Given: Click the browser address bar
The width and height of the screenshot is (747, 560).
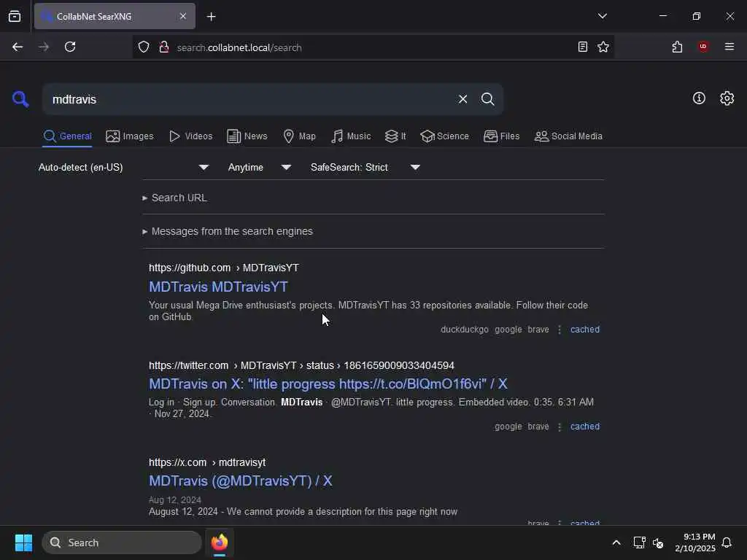Looking at the screenshot, I should pos(371,47).
